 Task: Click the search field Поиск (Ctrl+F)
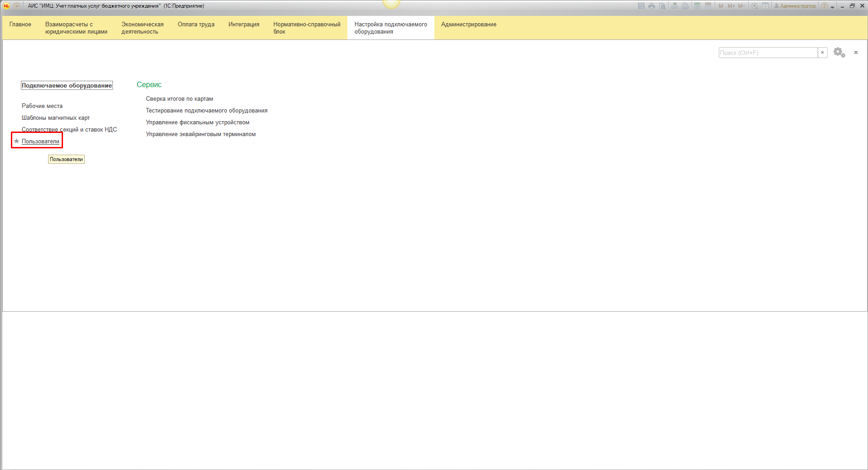tap(768, 53)
